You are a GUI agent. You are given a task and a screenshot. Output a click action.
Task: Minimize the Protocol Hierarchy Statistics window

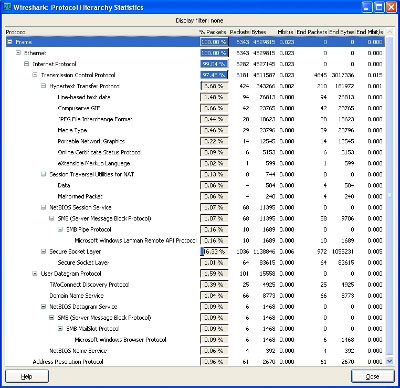pyautogui.click(x=367, y=7)
